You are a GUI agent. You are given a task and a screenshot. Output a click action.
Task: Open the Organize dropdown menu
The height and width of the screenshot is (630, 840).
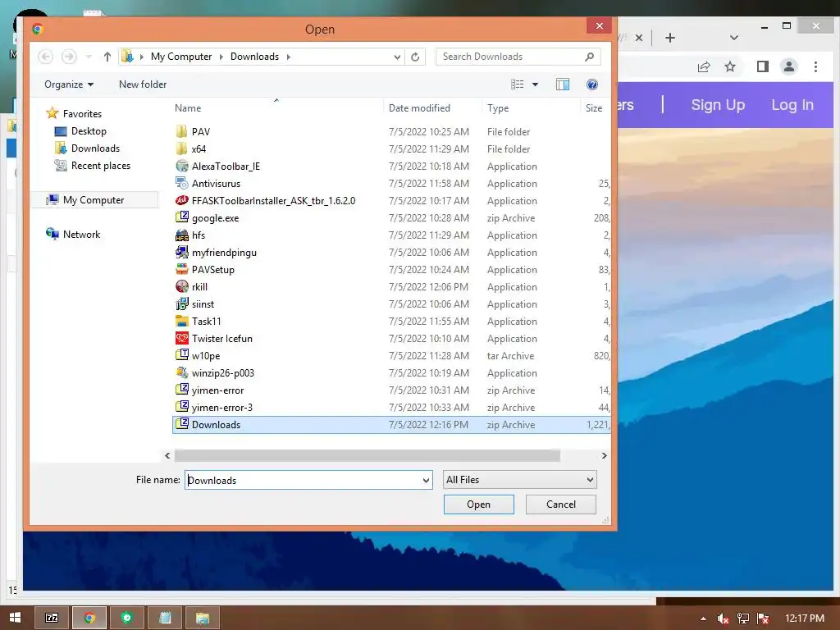(69, 84)
